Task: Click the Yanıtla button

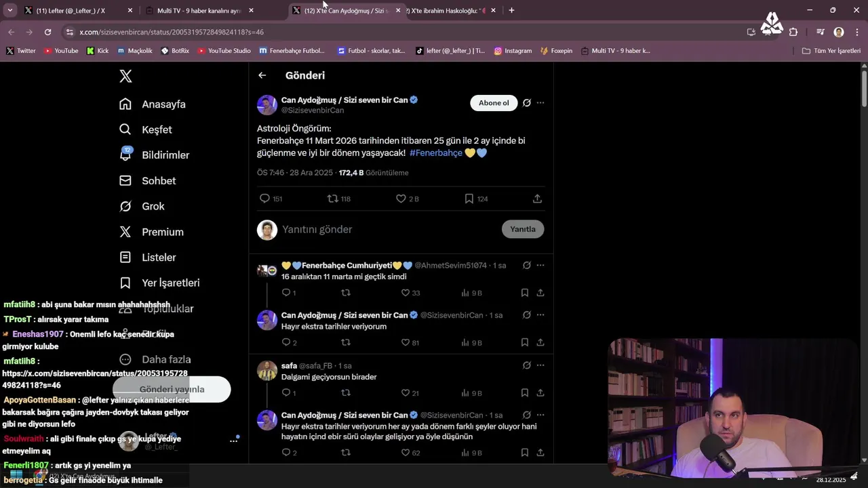Action: pyautogui.click(x=523, y=229)
